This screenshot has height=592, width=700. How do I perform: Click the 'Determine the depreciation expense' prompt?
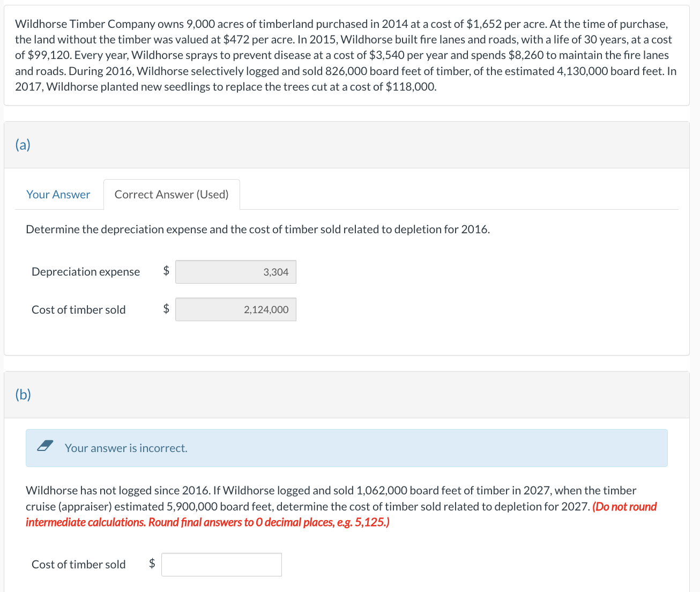[258, 230]
